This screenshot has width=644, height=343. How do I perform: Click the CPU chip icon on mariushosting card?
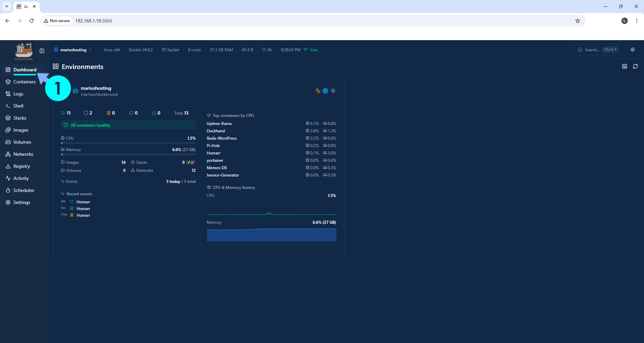coord(325,90)
